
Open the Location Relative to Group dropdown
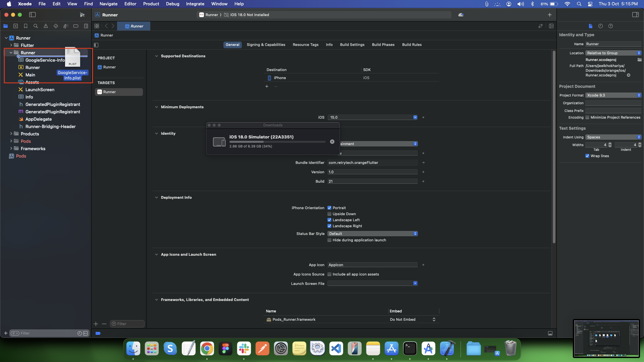(613, 53)
